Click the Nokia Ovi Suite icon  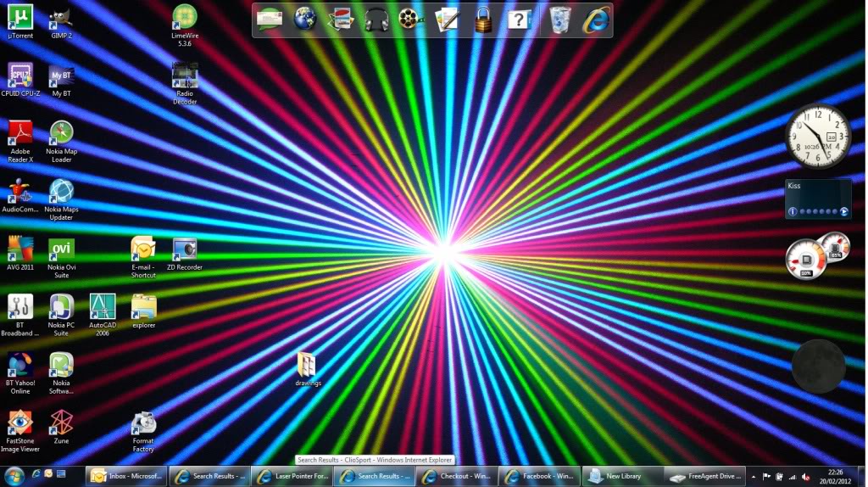(x=61, y=249)
